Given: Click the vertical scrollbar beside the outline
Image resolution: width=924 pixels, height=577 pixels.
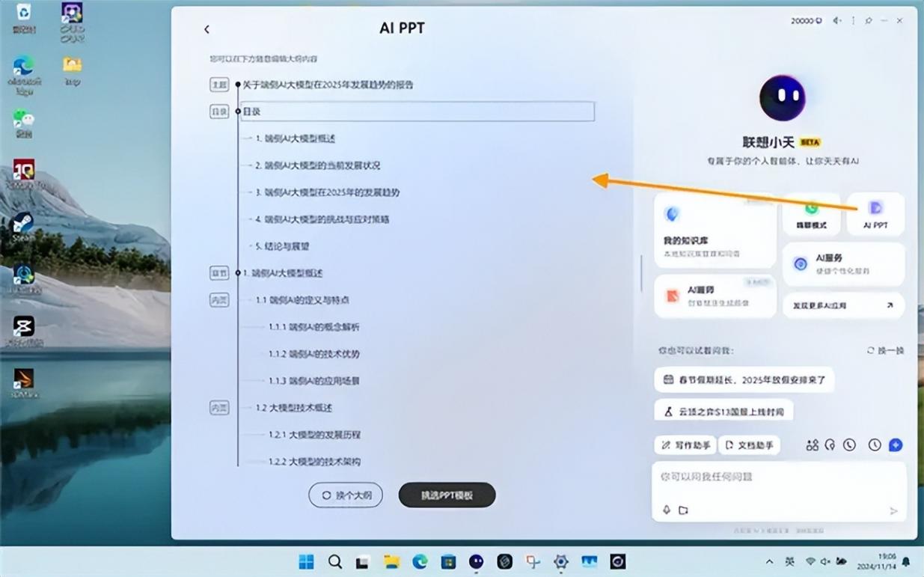Looking at the screenshot, I should pyautogui.click(x=640, y=273).
